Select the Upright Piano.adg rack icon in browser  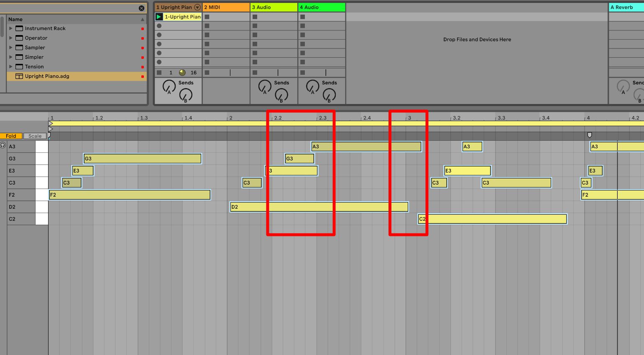pos(19,76)
